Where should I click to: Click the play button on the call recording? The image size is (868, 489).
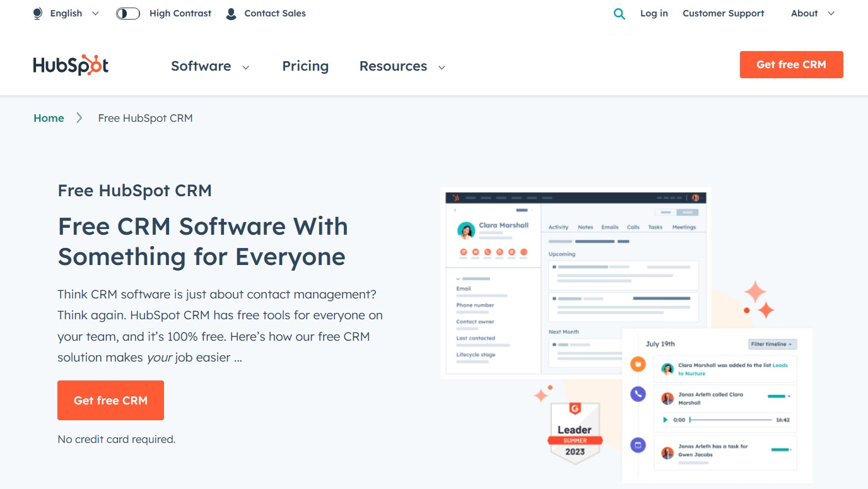coord(665,420)
